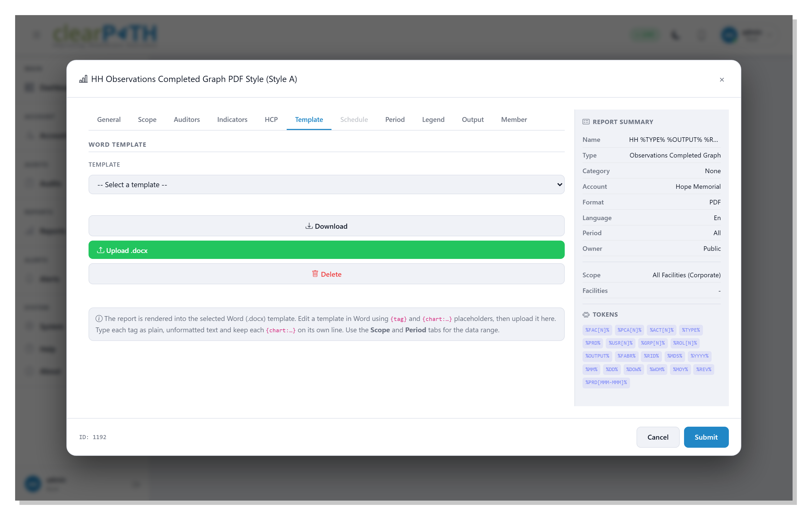Click the red Delete button
The height and width of the screenshot is (520, 812).
(326, 274)
